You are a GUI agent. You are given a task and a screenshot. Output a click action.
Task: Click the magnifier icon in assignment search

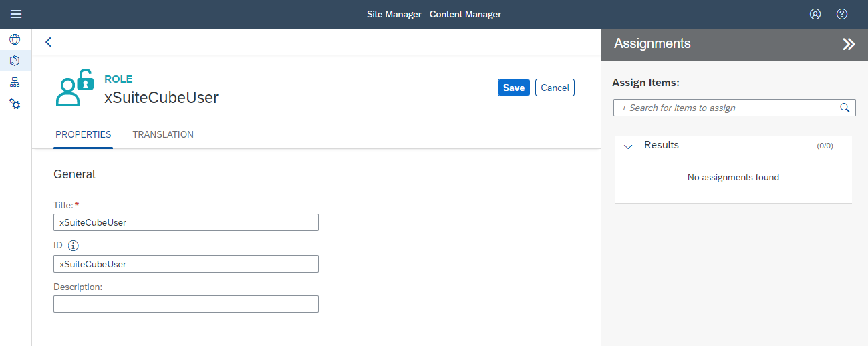pos(845,108)
